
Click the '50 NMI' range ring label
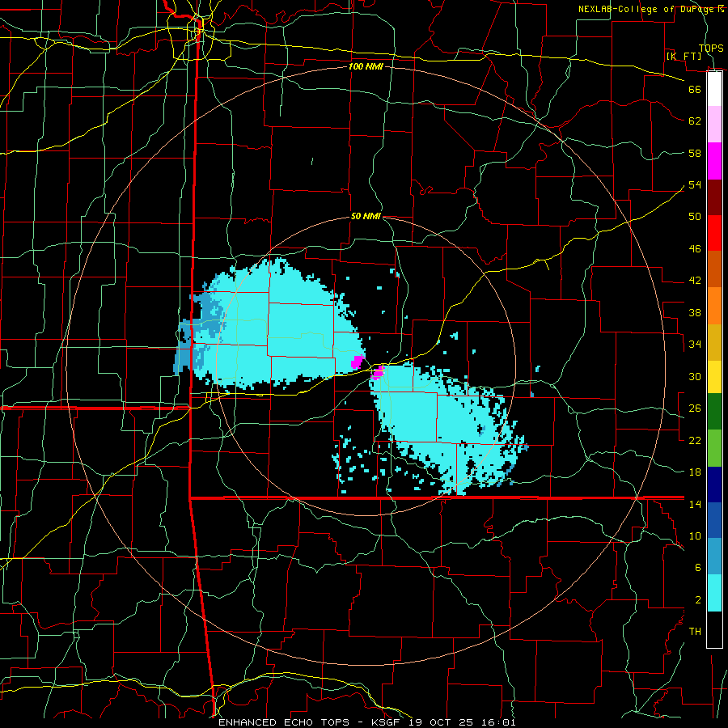click(366, 216)
